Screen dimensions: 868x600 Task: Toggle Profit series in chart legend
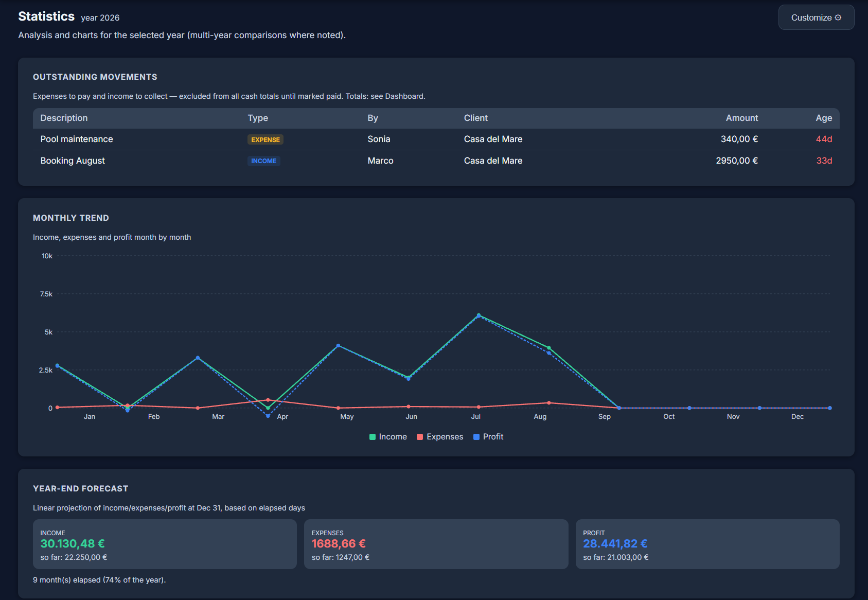click(x=488, y=436)
